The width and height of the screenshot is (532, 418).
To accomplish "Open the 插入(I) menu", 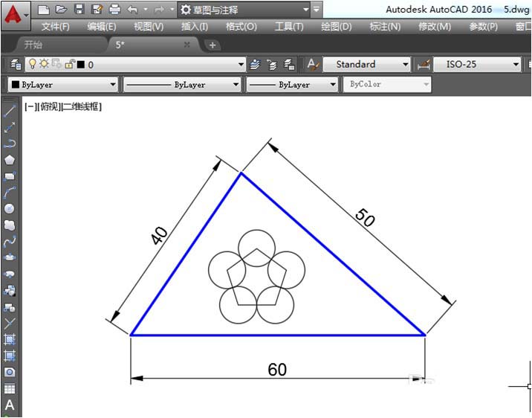I will [x=195, y=27].
